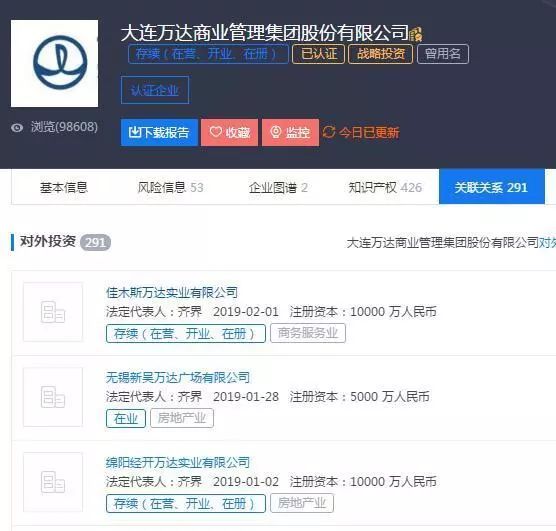The height and width of the screenshot is (531, 556).
Task: Open the placeholder icon for 无锡新吴万达广场有限公司
Action: pyautogui.click(x=53, y=397)
